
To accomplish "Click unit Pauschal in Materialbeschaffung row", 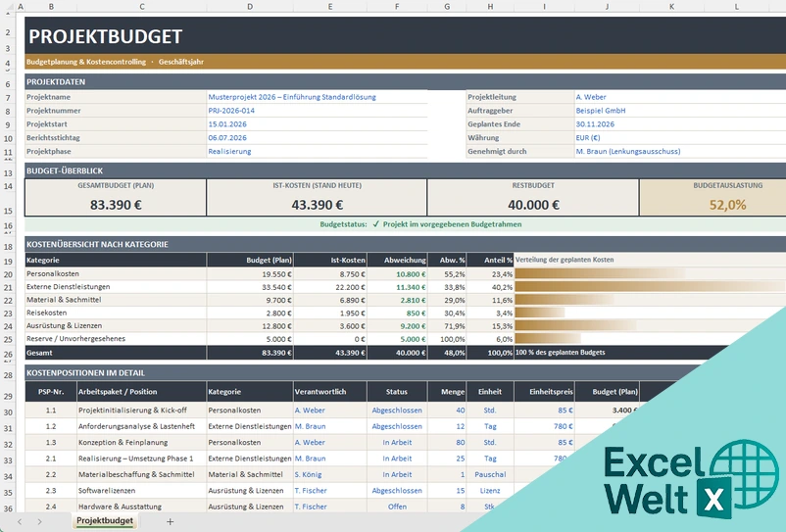I will (490, 474).
